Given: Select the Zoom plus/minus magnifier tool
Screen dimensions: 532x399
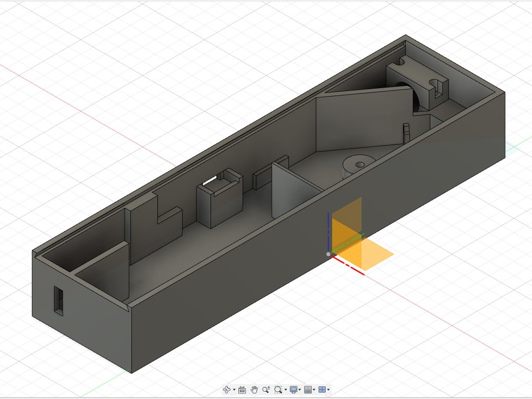Looking at the screenshot, I should [266, 390].
